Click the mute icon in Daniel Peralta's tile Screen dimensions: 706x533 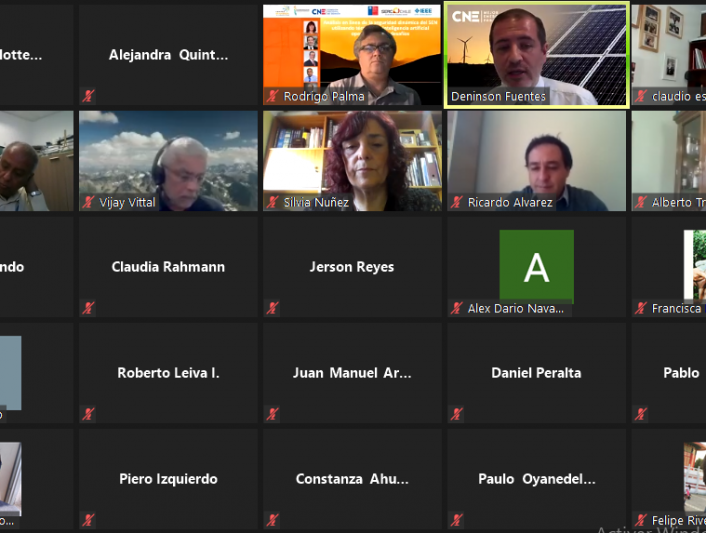(x=457, y=414)
